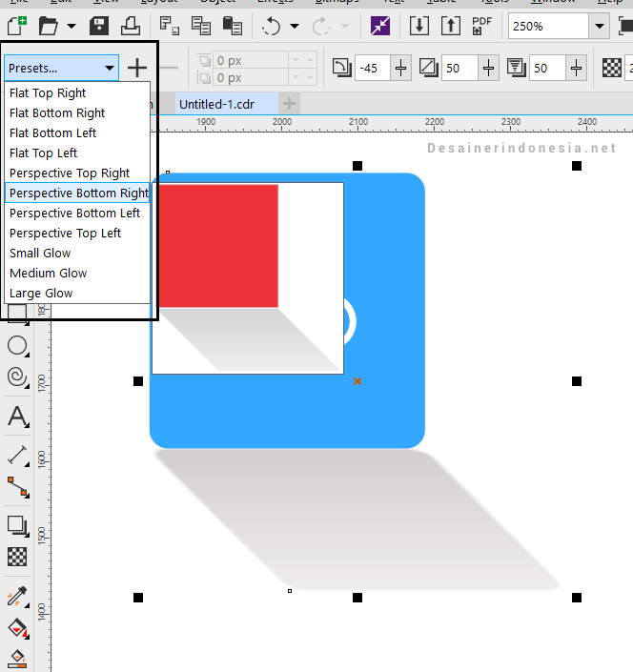Undo the last action
This screenshot has width=633, height=672.
[272, 26]
